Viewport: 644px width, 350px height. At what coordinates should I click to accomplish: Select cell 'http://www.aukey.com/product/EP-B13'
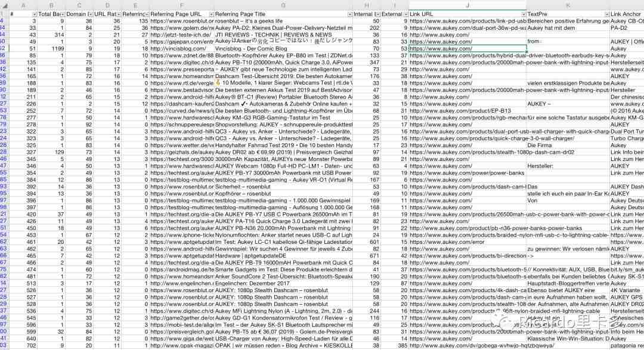[467, 111]
